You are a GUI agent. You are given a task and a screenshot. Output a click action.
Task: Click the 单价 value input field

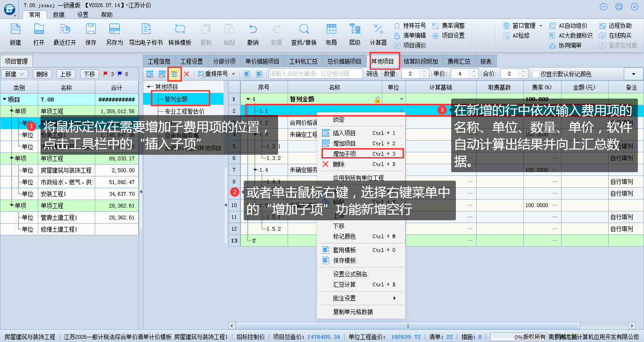click(x=461, y=74)
